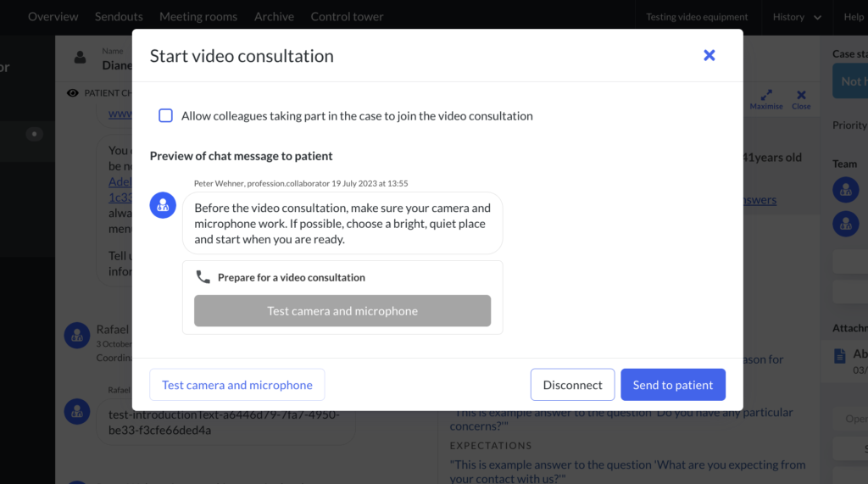
Task: Click the Maximise panel icon
Action: pyautogui.click(x=766, y=95)
